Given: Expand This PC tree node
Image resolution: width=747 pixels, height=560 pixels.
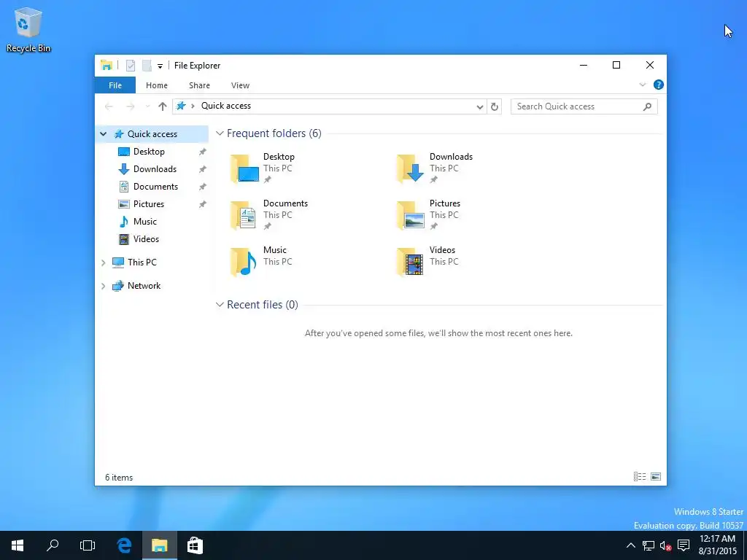Looking at the screenshot, I should pyautogui.click(x=103, y=262).
